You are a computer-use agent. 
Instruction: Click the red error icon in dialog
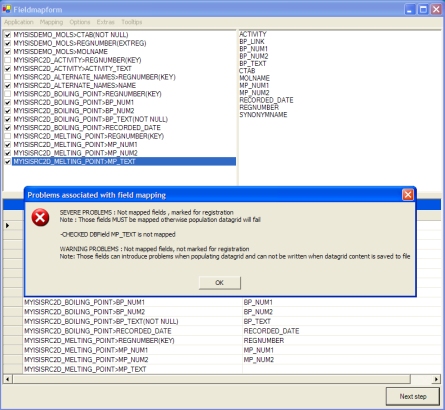40,218
